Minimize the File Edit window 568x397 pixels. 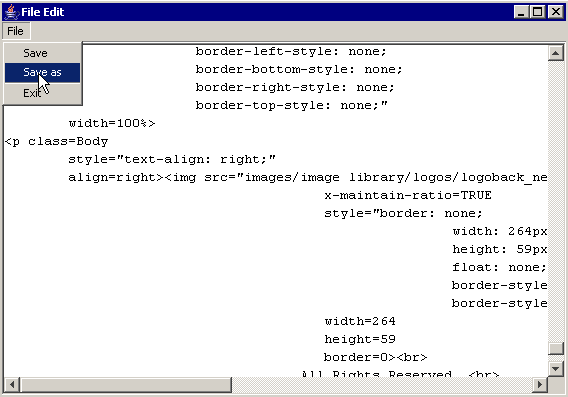(x=521, y=12)
